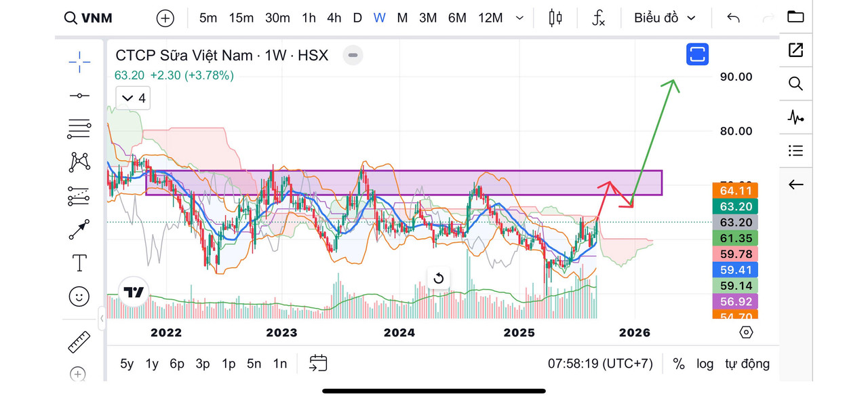This screenshot has width=868, height=401.
Task: Select the orange 64.11 price label
Action: click(x=736, y=191)
